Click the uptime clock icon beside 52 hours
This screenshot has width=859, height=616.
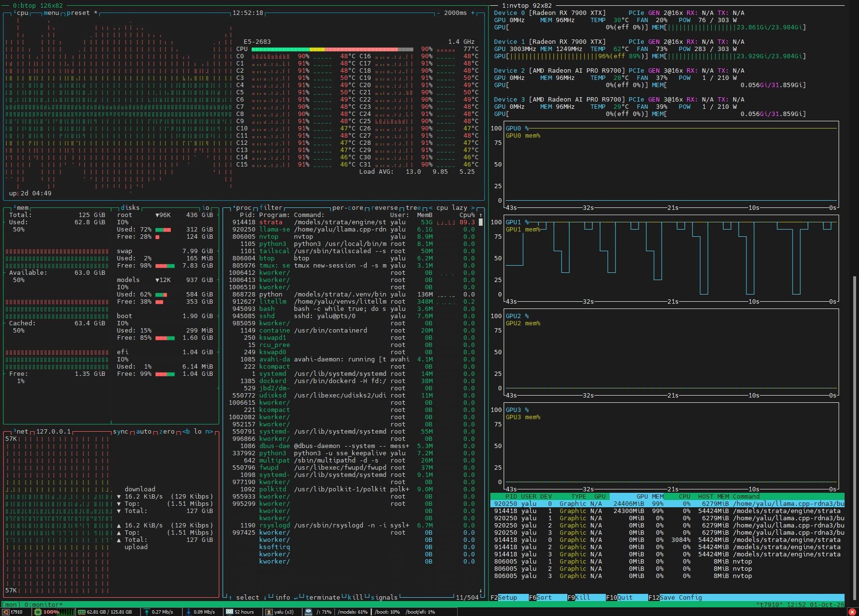229,612
